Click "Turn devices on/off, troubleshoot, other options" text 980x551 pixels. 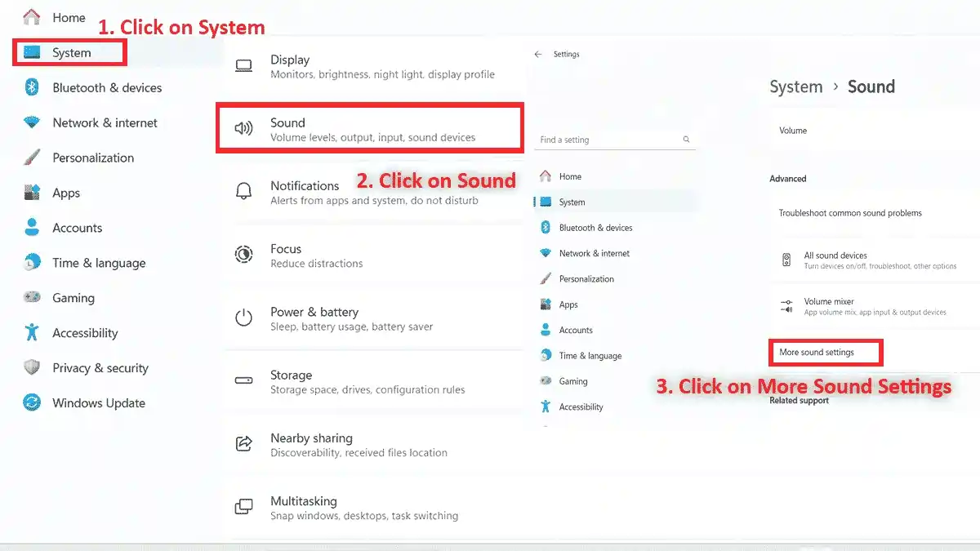pyautogui.click(x=880, y=266)
